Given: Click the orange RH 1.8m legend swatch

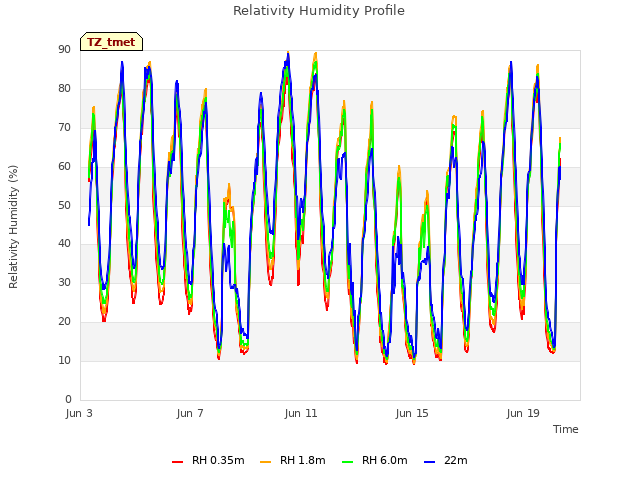Looking at the screenshot, I should 265,462.
